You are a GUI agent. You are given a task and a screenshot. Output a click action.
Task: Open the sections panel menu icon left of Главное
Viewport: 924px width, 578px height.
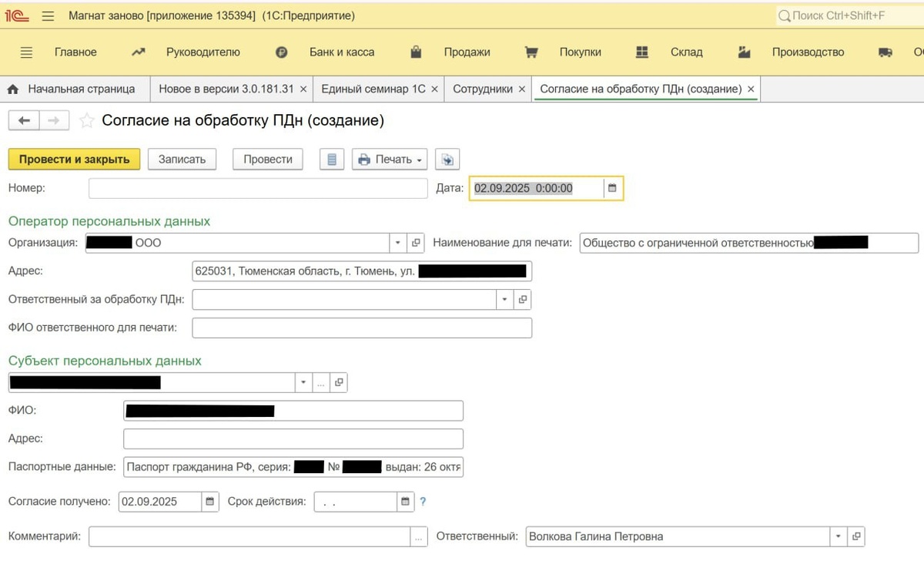click(26, 52)
